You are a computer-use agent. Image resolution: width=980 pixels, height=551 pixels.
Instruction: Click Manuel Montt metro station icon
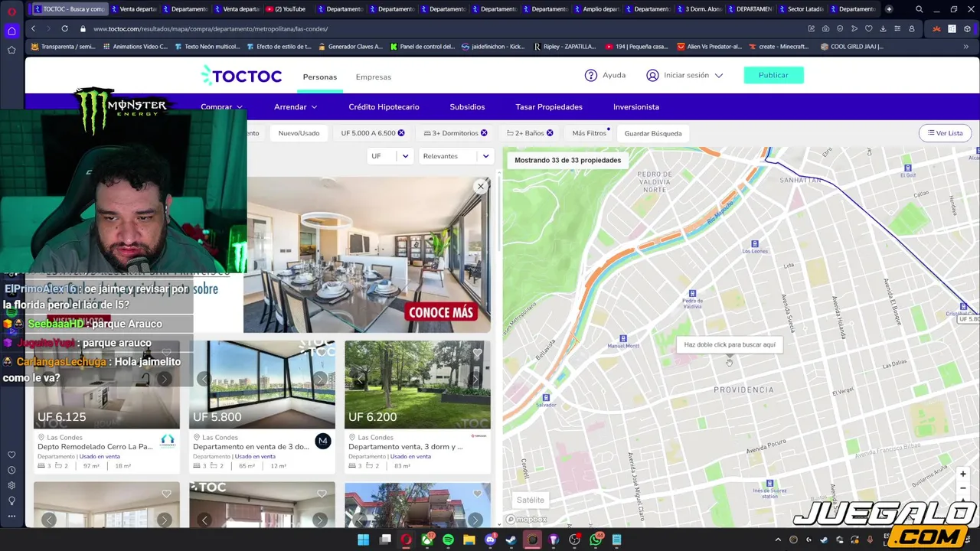pos(623,338)
